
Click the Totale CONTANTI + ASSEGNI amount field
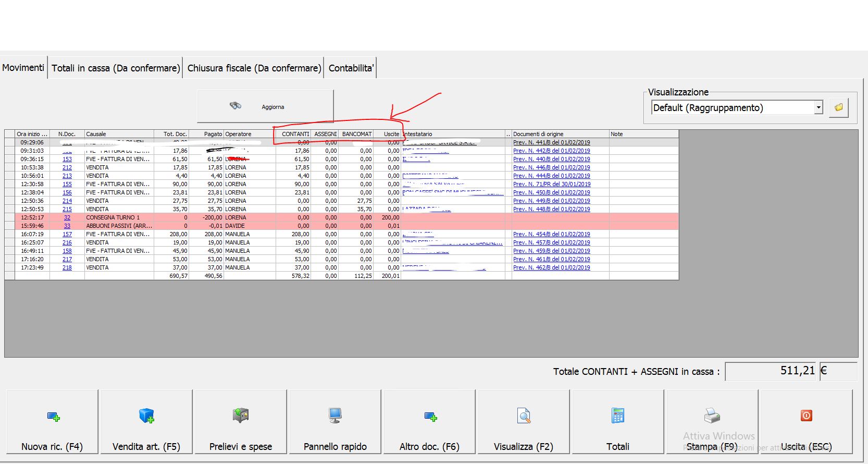pyautogui.click(x=770, y=371)
